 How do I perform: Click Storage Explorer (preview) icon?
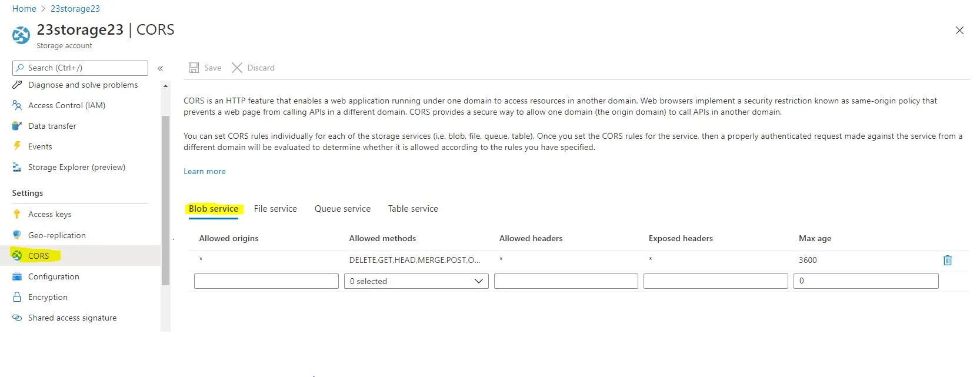coord(17,167)
